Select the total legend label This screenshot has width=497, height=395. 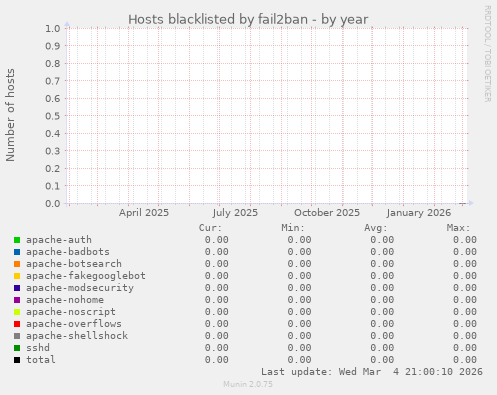tap(41, 360)
